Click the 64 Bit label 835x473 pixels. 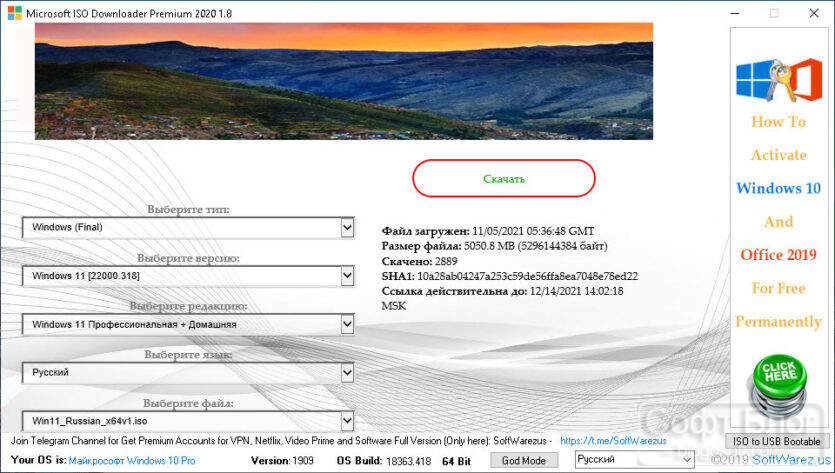tap(456, 461)
